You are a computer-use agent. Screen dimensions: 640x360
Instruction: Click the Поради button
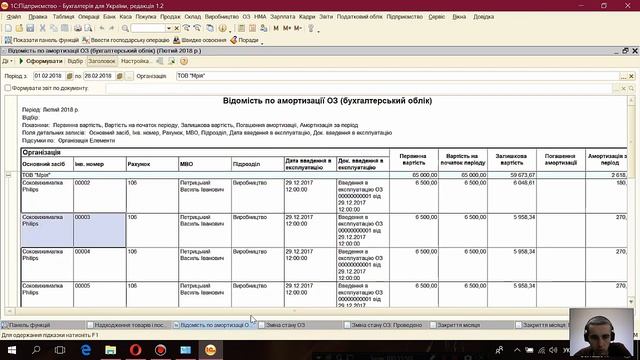(x=244, y=40)
